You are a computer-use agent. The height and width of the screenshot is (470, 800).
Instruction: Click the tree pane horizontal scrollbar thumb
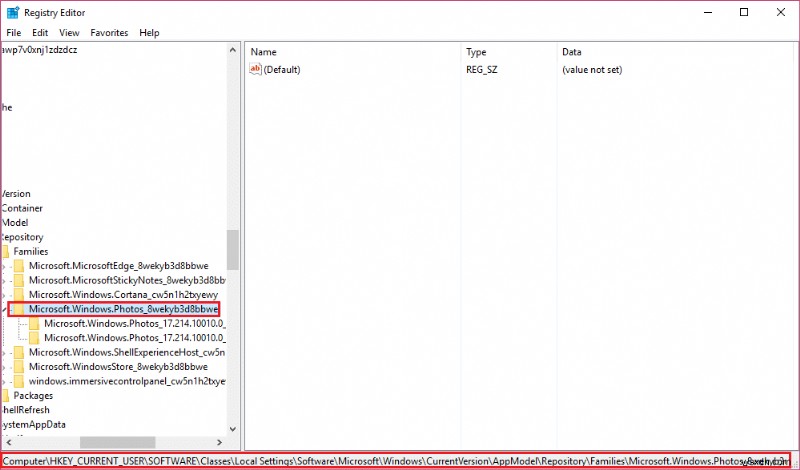[117, 442]
